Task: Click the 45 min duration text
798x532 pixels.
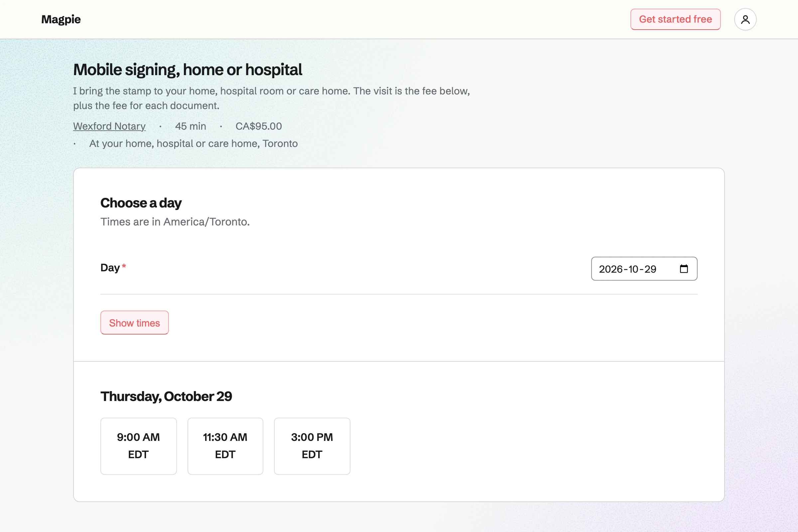Action: [x=191, y=126]
